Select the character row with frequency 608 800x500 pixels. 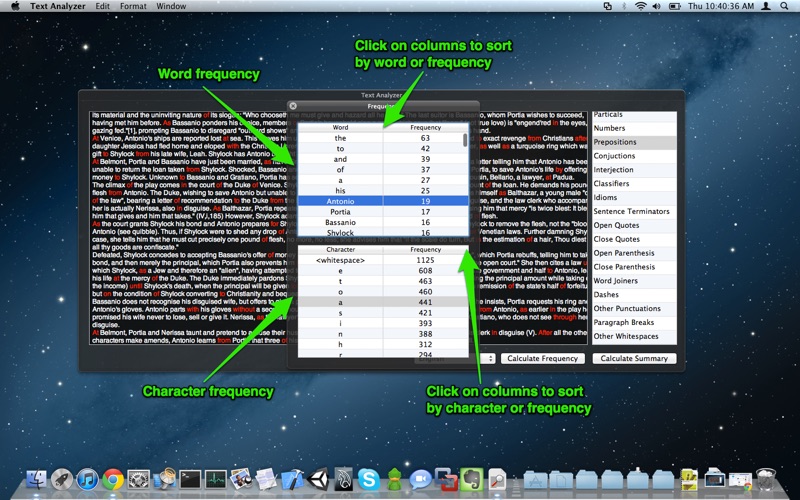(x=383, y=271)
